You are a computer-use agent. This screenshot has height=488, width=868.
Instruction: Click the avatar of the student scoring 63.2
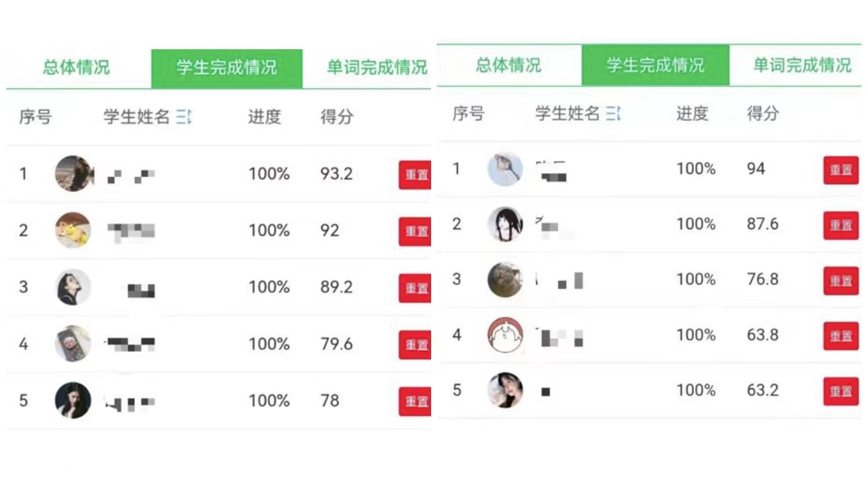click(x=505, y=390)
